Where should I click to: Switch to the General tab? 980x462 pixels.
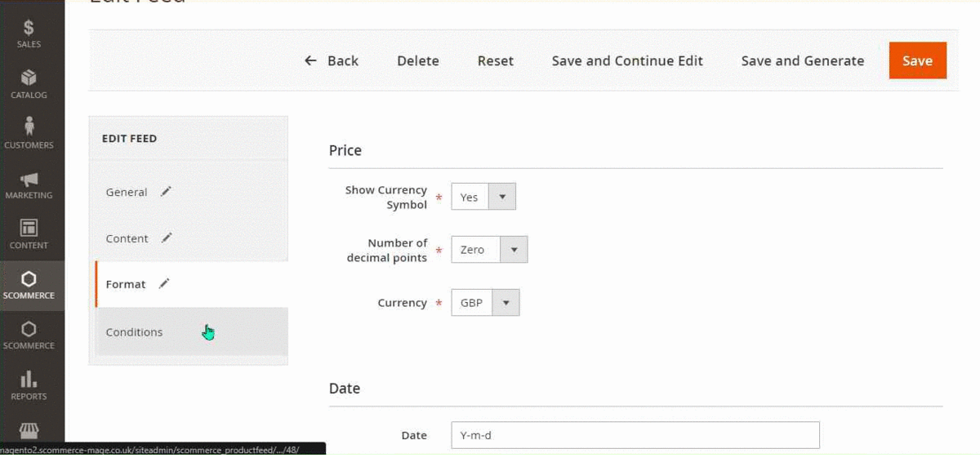(127, 192)
